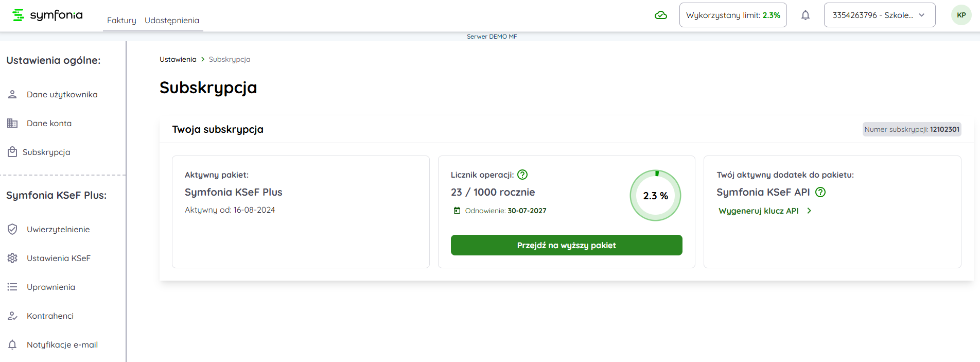The width and height of the screenshot is (980, 362).
Task: Click the cloud sync status icon
Action: [661, 15]
